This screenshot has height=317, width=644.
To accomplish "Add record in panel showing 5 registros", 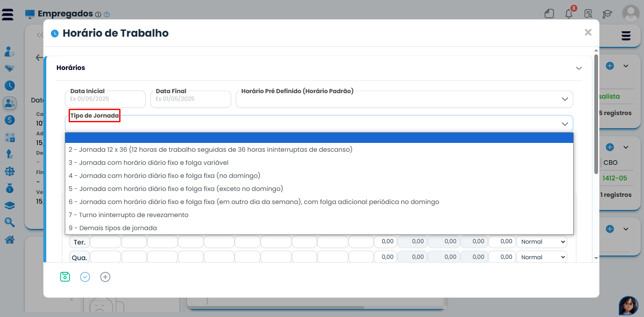I will [x=610, y=66].
